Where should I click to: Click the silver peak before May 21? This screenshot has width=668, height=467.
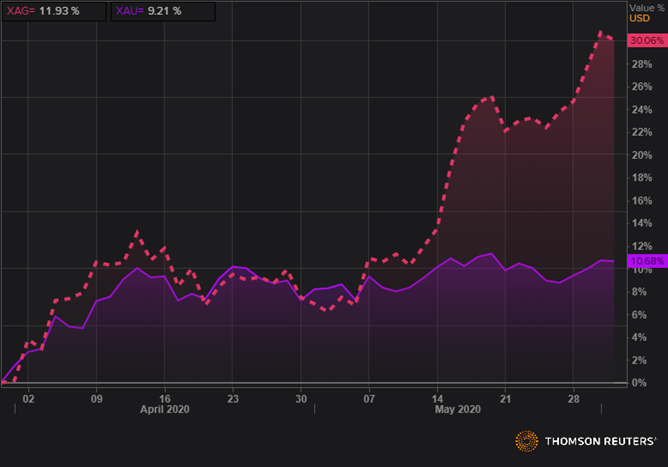click(492, 97)
